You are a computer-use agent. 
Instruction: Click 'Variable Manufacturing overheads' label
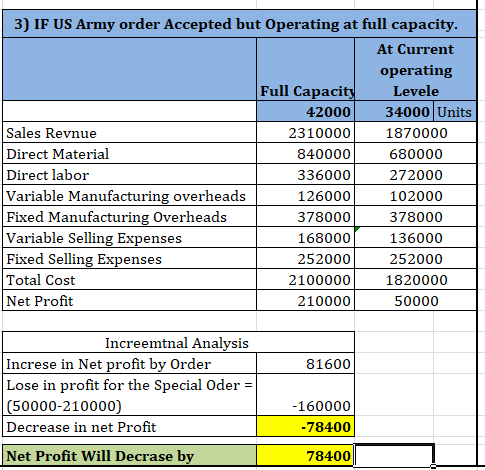click(129, 195)
